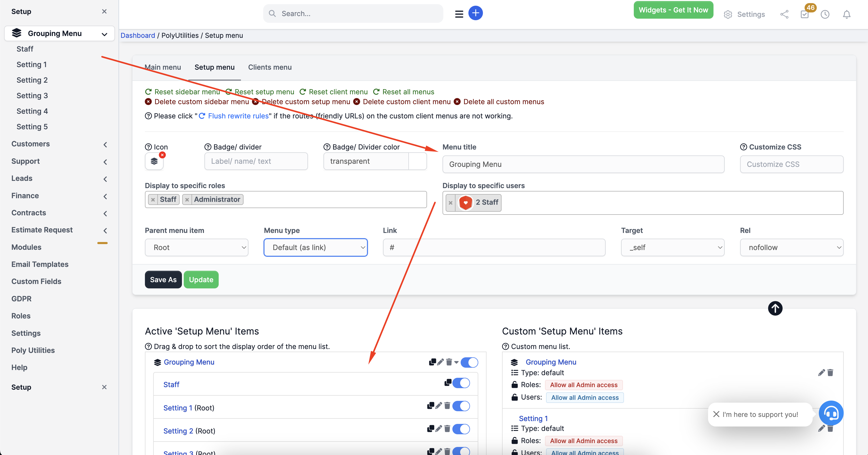This screenshot has width=868, height=455.
Task: Duplicate the Grouping Menu setup item
Action: [x=432, y=362]
